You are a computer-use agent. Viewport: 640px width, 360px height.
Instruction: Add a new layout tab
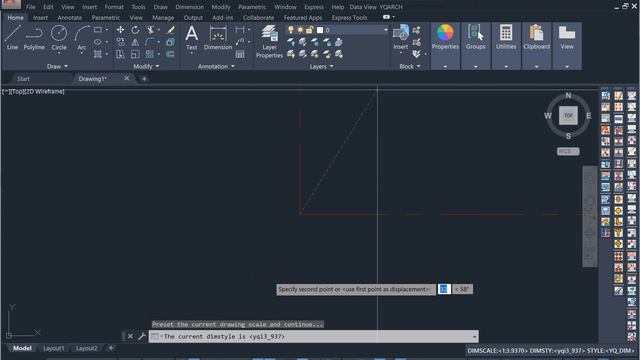coord(111,348)
